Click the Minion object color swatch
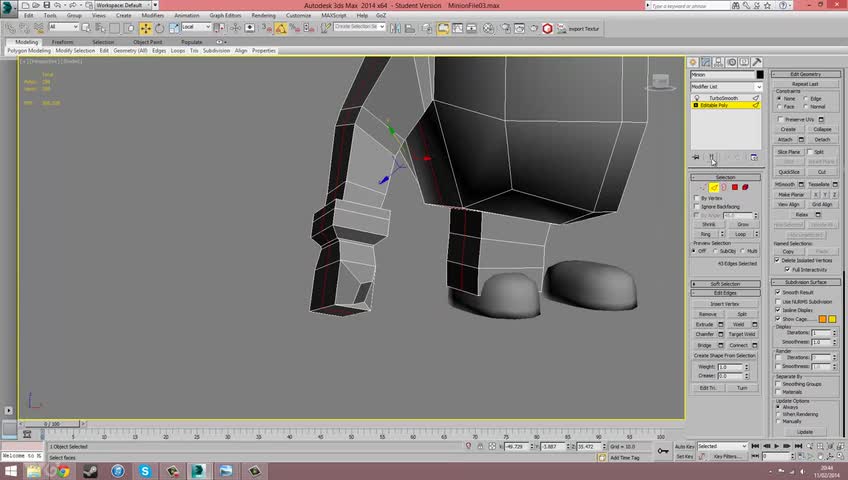This screenshot has height=480, width=848. tap(759, 75)
